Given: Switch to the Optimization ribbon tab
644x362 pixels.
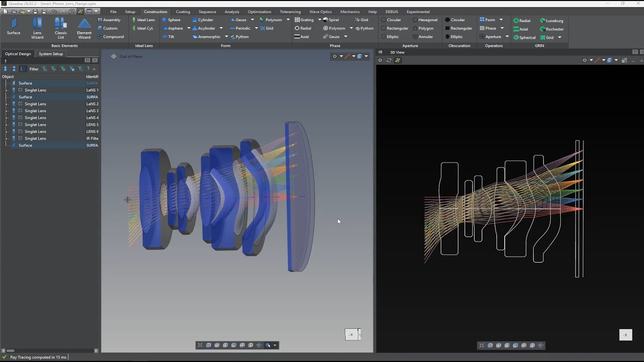Looking at the screenshot, I should click(x=260, y=12).
